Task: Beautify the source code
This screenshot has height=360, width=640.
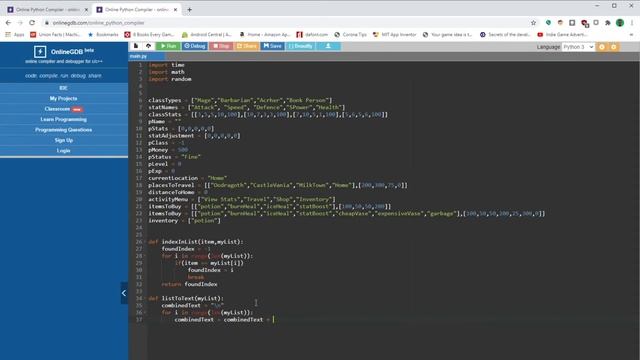Action: pos(300,46)
